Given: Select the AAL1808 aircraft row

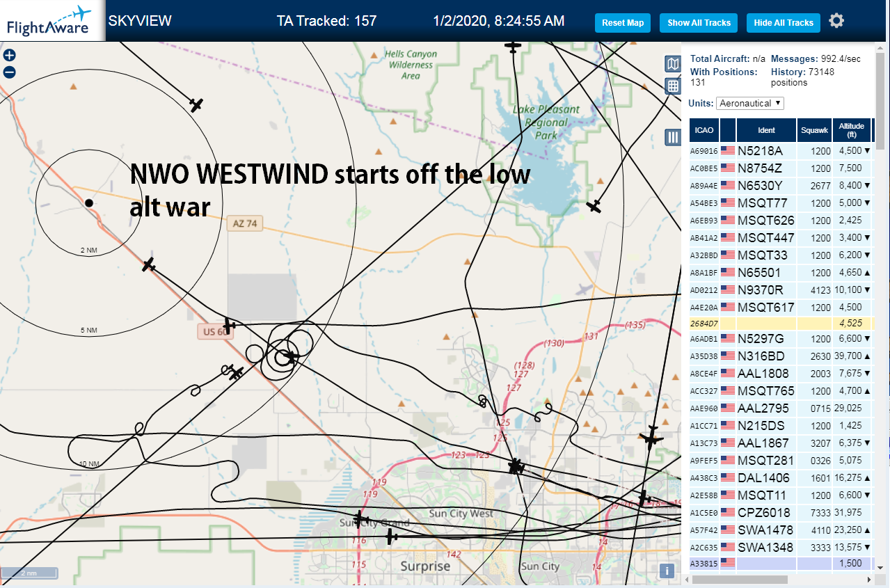Looking at the screenshot, I should (781, 374).
